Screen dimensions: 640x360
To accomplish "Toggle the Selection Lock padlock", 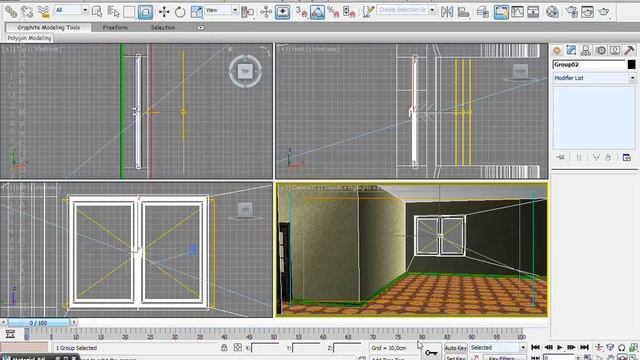I will click(x=224, y=348).
